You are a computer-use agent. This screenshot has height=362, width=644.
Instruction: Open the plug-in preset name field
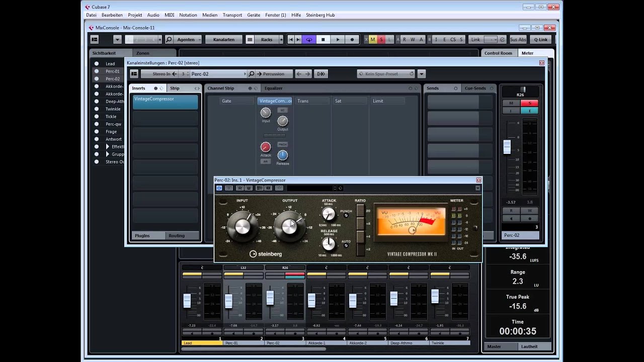pyautogui.click(x=310, y=188)
